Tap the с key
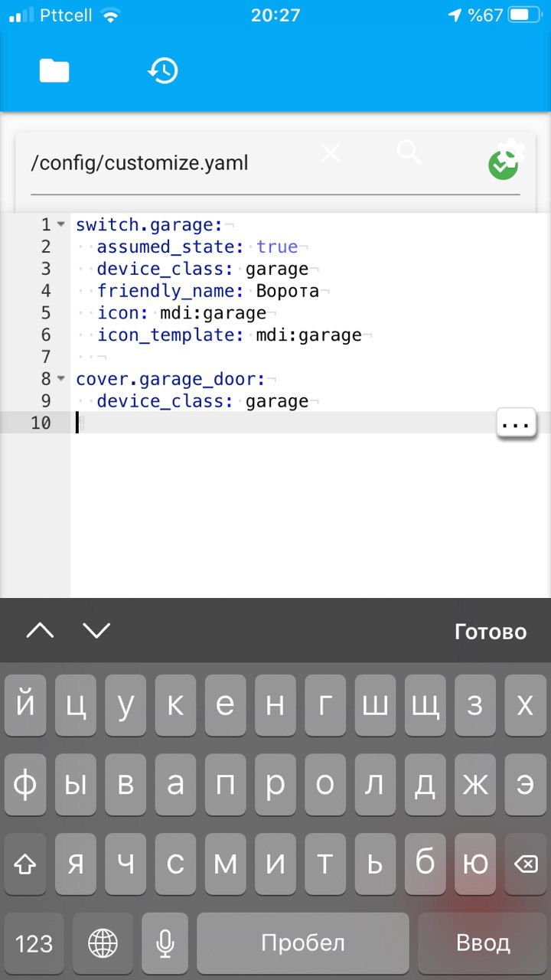 pos(175,864)
